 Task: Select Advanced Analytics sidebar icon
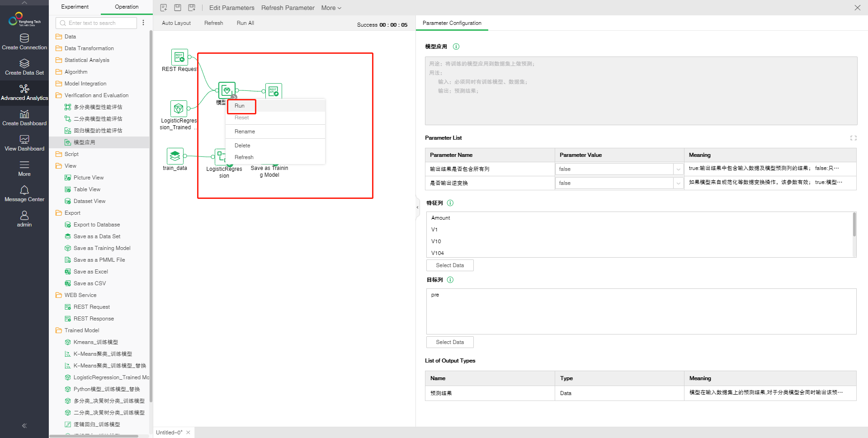tap(24, 92)
